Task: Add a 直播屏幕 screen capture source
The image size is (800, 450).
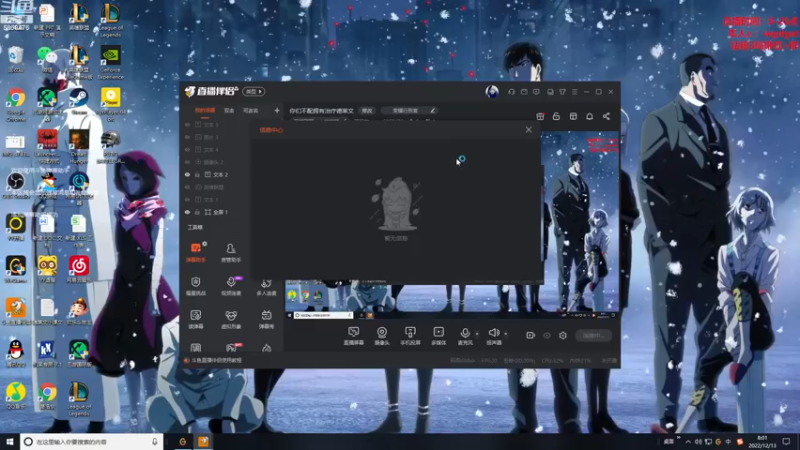Action: (x=354, y=336)
